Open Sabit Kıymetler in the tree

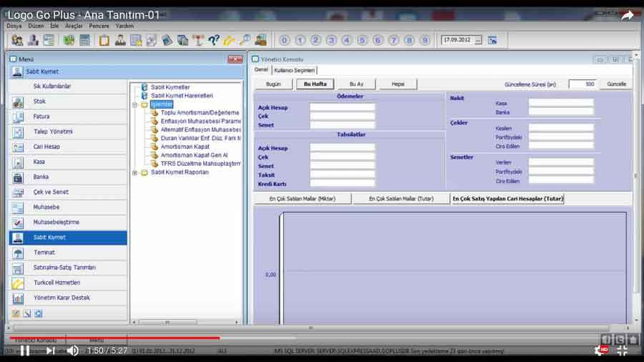(170, 87)
